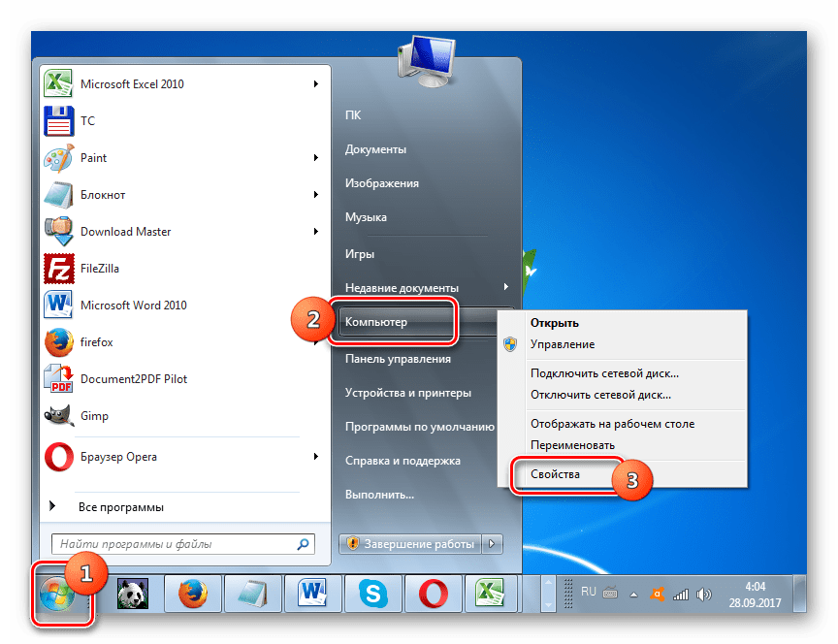The height and width of the screenshot is (644, 838).
Task: Open the panda icon on taskbar
Action: 132,594
